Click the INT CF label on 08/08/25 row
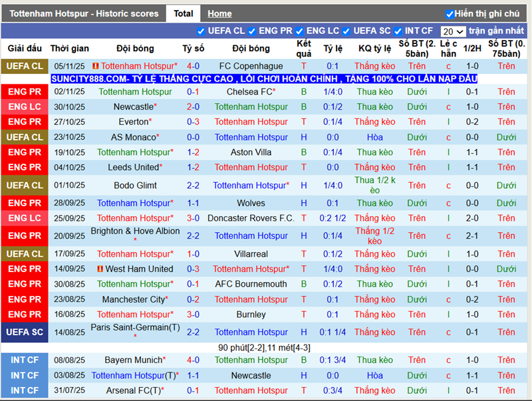 [25, 360]
